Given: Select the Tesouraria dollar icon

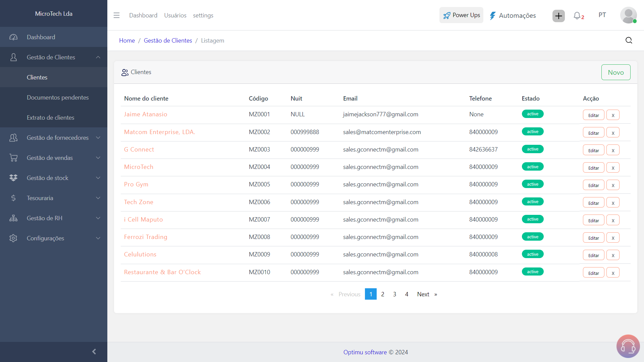Looking at the screenshot, I should tap(13, 198).
